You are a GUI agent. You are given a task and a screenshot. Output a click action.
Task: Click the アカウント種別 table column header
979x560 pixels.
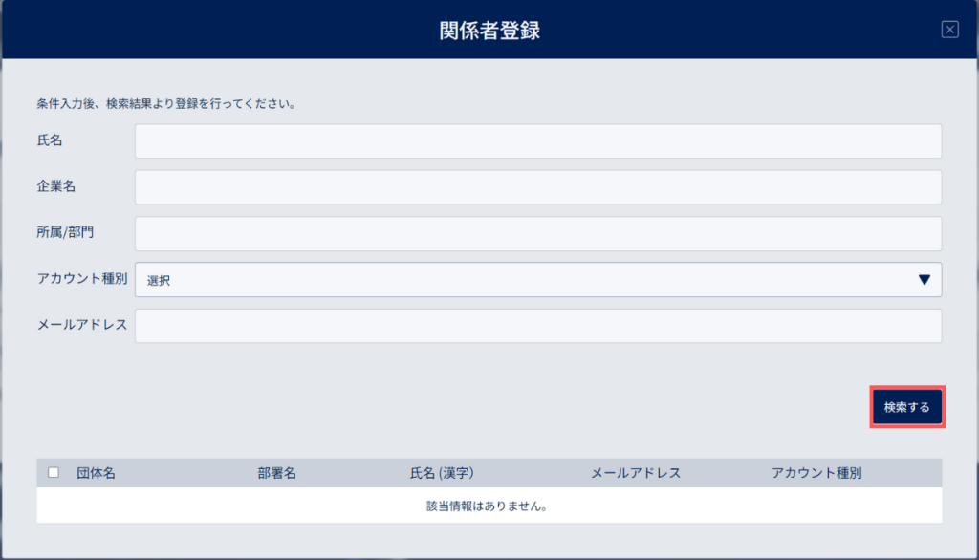tap(816, 473)
